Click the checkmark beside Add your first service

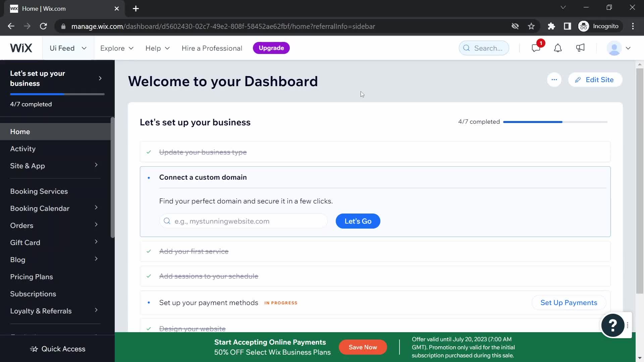pyautogui.click(x=149, y=251)
